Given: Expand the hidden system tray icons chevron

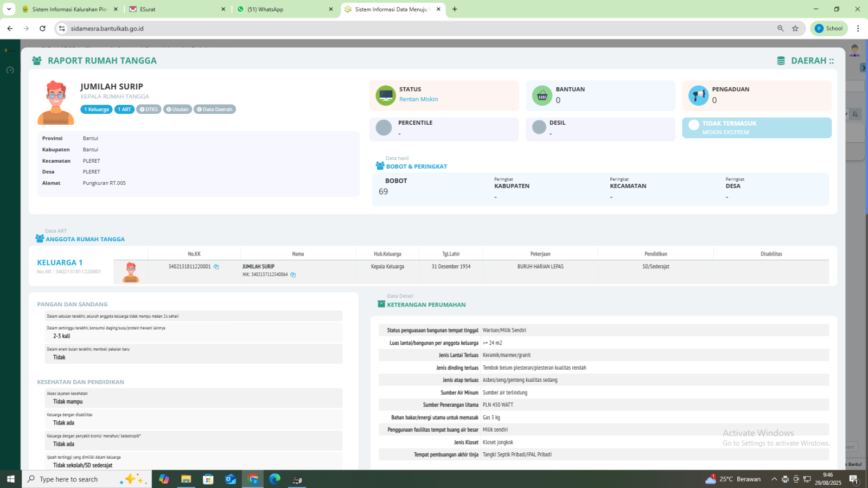Looking at the screenshot, I should pos(774,479).
